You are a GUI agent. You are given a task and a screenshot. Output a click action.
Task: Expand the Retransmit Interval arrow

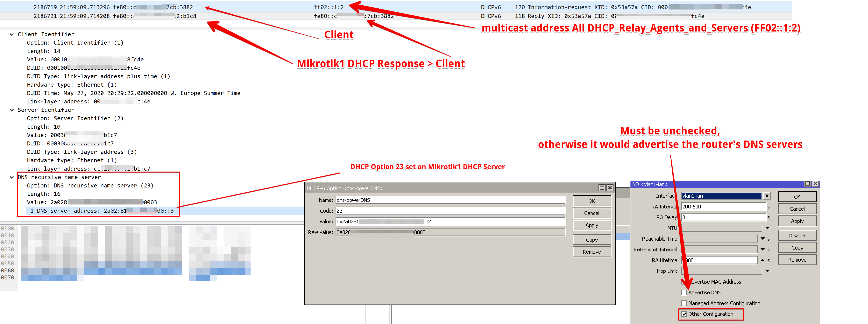click(762, 250)
